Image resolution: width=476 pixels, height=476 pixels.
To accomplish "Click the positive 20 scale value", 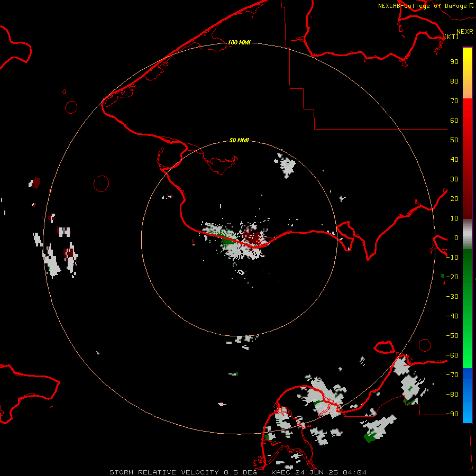I will point(454,198).
